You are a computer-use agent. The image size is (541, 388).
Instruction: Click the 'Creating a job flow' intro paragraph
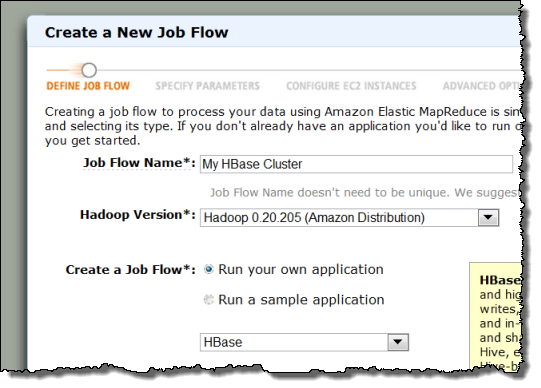[x=283, y=126]
